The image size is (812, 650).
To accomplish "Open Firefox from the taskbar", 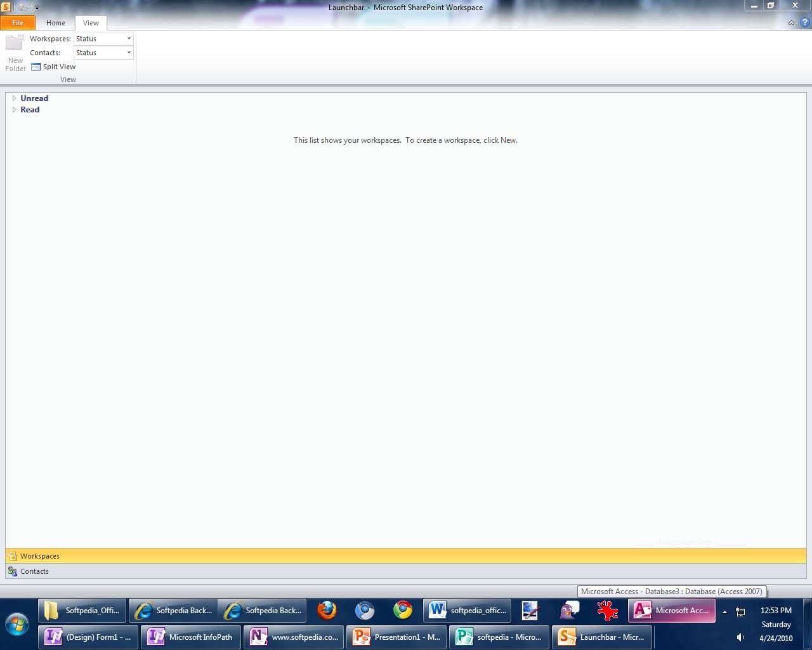I will [327, 611].
